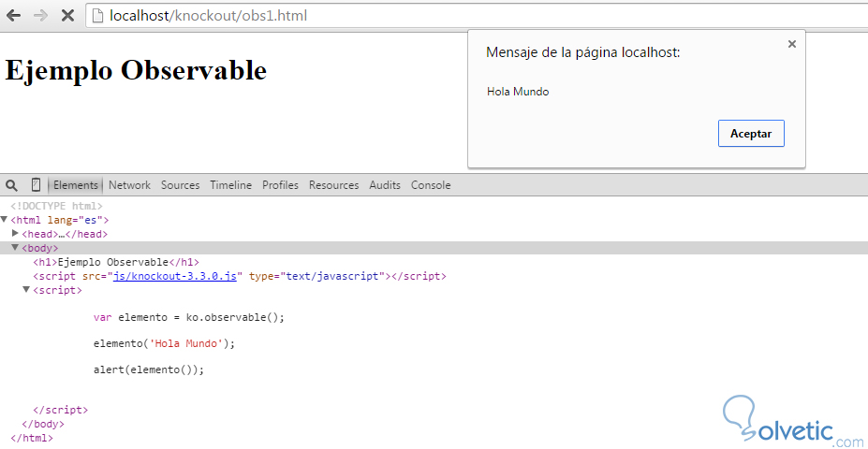Stop loading the page with the X button
Viewport: 868px width, 449px height.
click(x=67, y=16)
